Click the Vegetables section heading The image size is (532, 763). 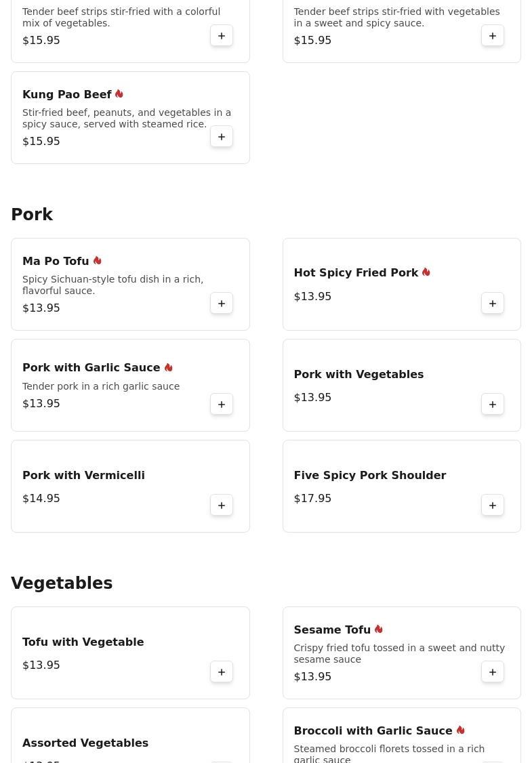pyautogui.click(x=62, y=583)
